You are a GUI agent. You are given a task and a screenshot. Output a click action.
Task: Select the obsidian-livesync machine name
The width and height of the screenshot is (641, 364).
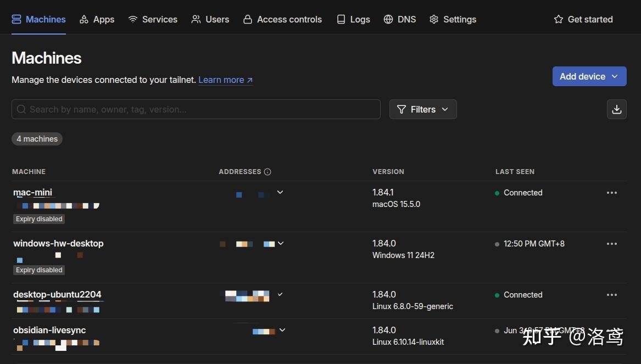coord(49,330)
